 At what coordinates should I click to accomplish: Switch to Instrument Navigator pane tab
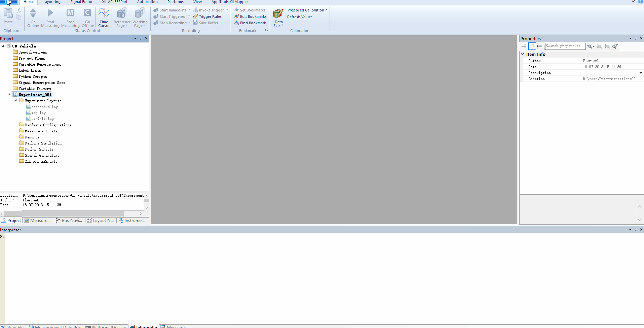pyautogui.click(x=131, y=221)
